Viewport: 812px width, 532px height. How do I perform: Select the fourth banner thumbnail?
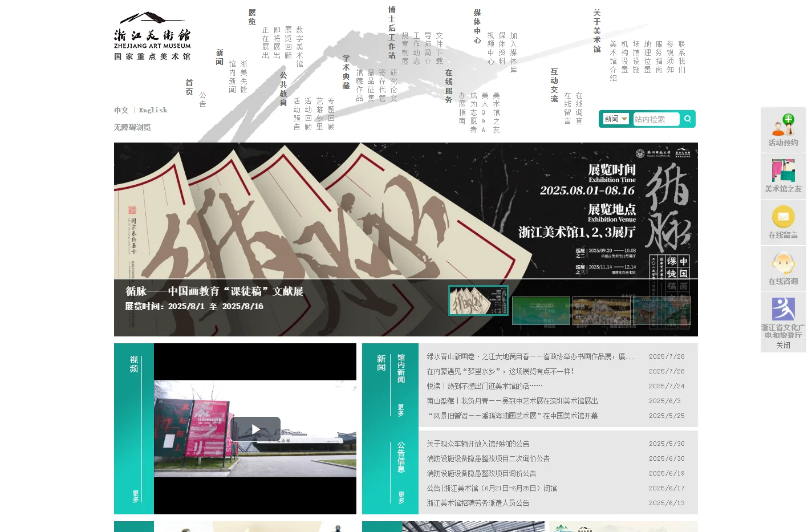pyautogui.click(x=662, y=311)
